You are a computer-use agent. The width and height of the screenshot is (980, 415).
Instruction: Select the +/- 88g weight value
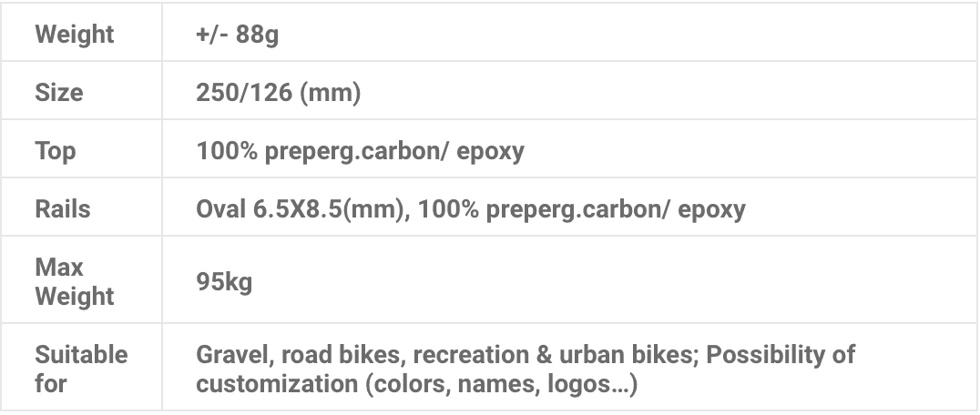coord(237,35)
